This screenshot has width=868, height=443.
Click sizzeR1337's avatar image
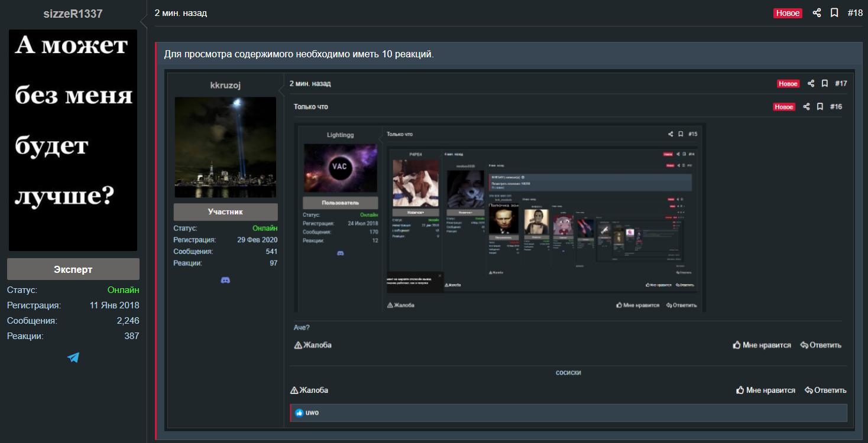[x=73, y=140]
